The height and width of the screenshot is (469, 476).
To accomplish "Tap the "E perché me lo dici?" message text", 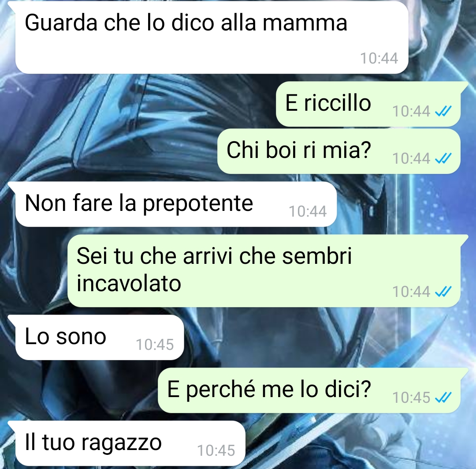I will [x=269, y=390].
